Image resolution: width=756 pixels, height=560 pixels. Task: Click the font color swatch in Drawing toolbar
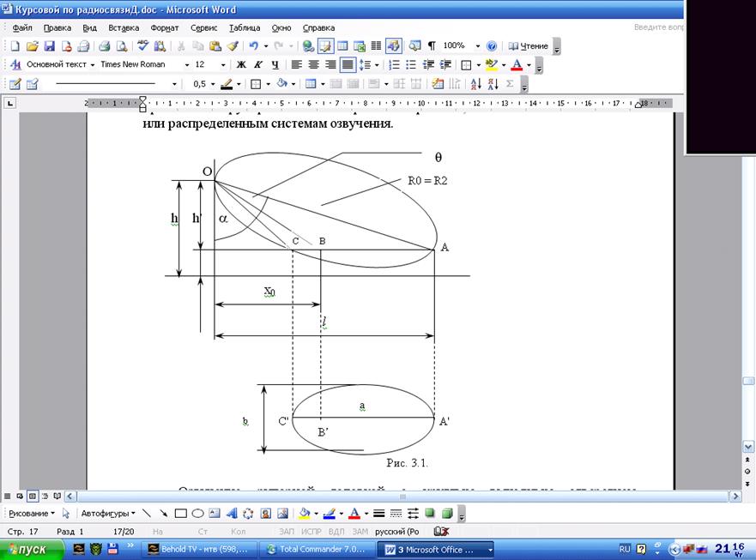(354, 514)
